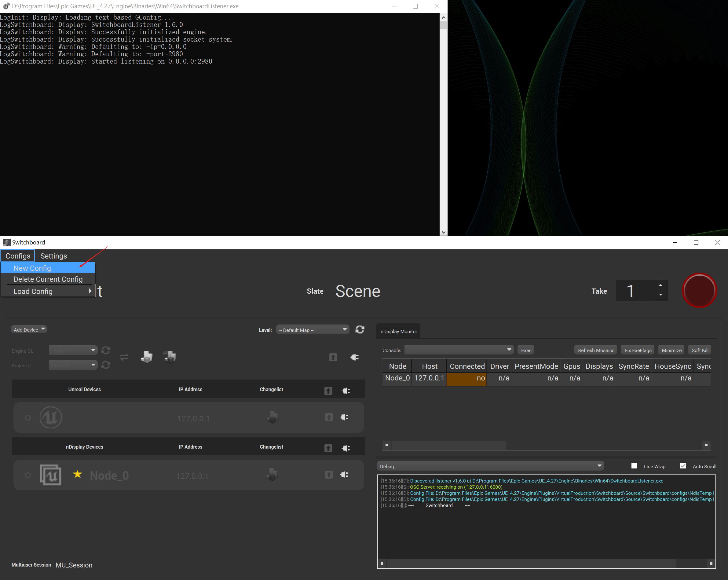Click the Switchboard window title icon

pyautogui.click(x=7, y=242)
